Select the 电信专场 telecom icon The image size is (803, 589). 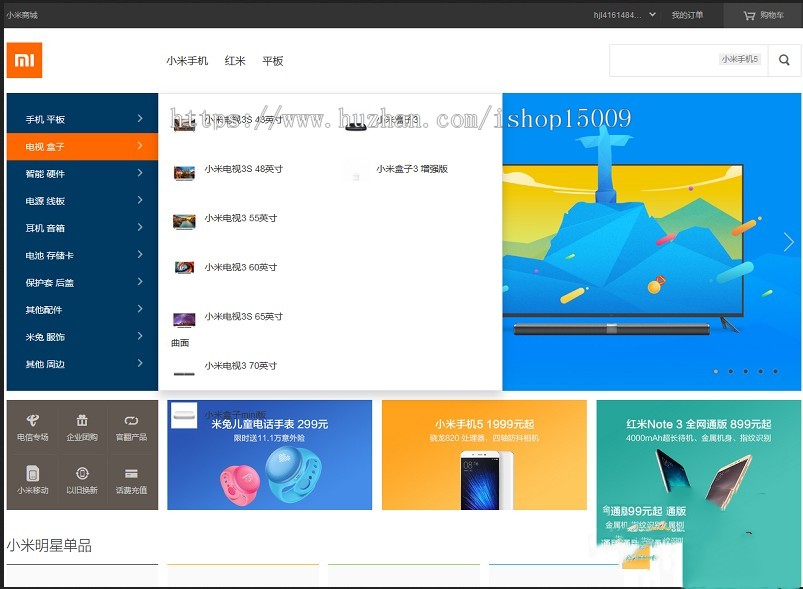34,426
